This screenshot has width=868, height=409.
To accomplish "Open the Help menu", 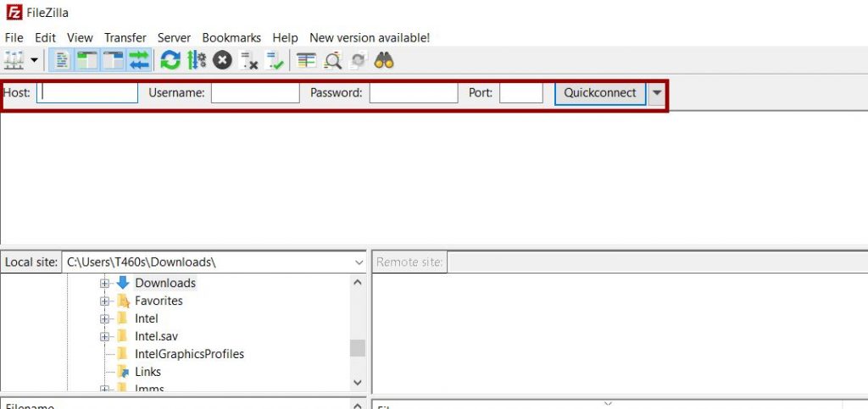I will (285, 37).
